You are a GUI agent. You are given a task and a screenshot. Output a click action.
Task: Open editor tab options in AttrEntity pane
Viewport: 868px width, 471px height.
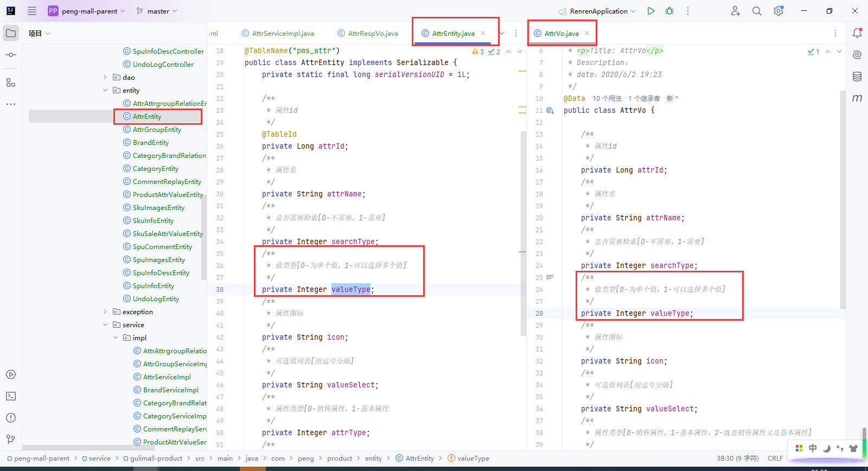[516, 33]
